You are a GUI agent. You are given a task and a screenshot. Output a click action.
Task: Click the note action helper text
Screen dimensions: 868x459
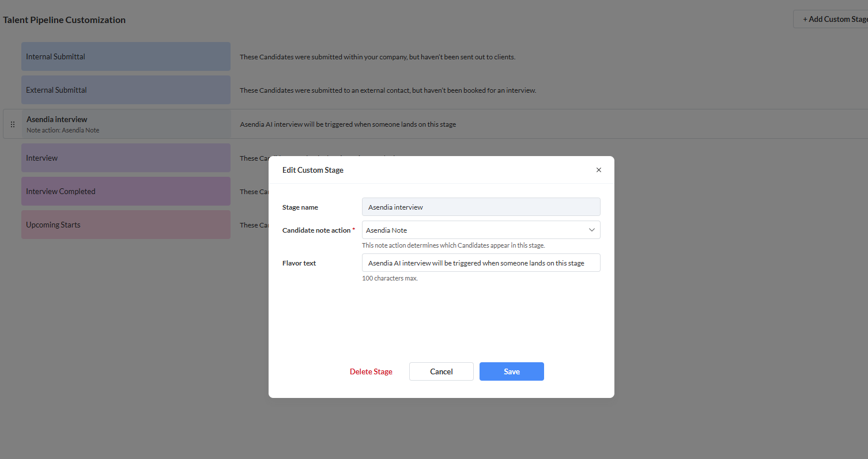[x=453, y=245]
